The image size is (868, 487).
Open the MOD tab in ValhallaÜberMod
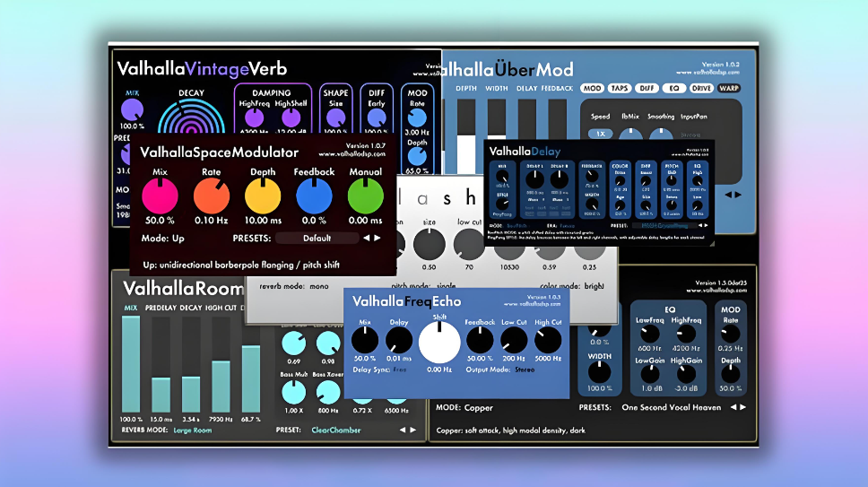coord(592,88)
